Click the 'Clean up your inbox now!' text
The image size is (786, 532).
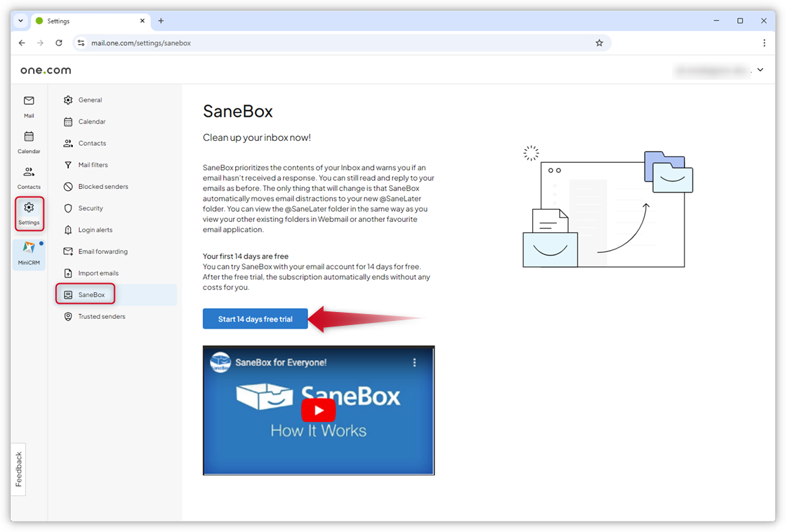[x=256, y=137]
